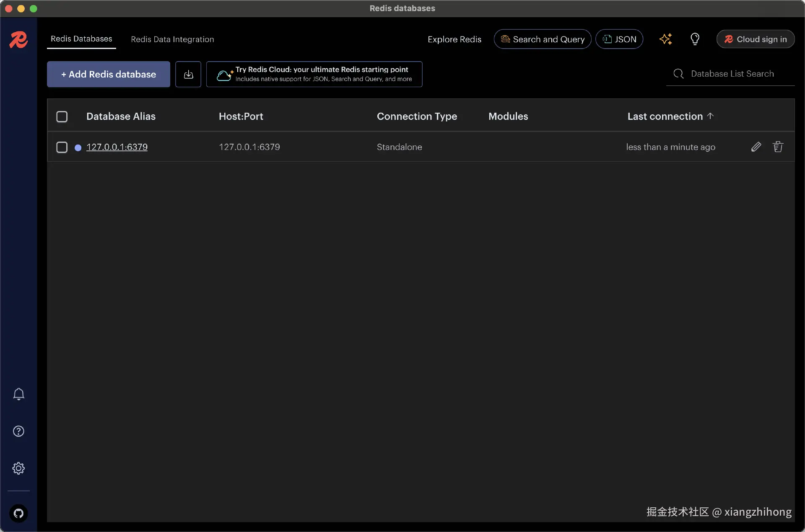Screen dimensions: 805x532
Task: Sort by the Connection Type column header
Action: pos(417,116)
